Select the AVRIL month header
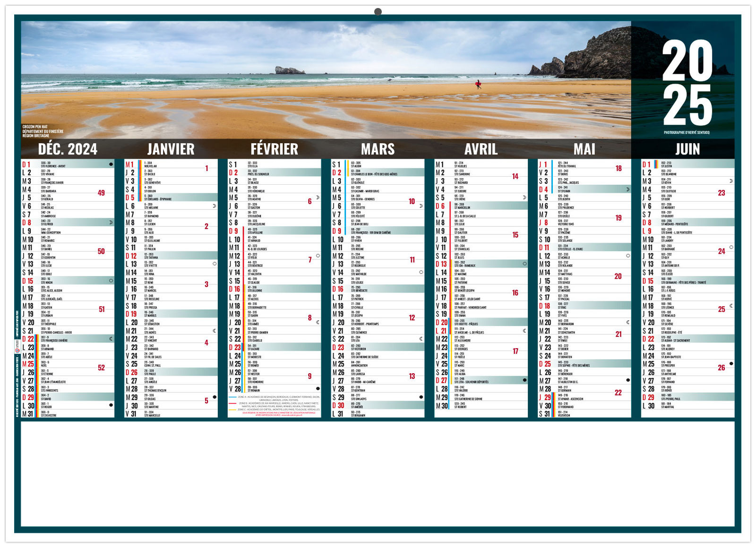Screen dimensions: 756x548 (481, 149)
